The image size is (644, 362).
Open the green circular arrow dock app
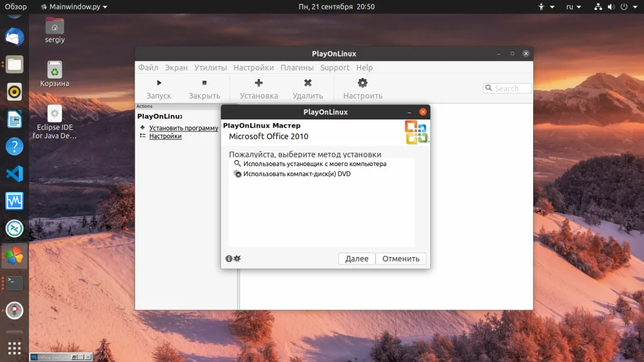click(14, 229)
